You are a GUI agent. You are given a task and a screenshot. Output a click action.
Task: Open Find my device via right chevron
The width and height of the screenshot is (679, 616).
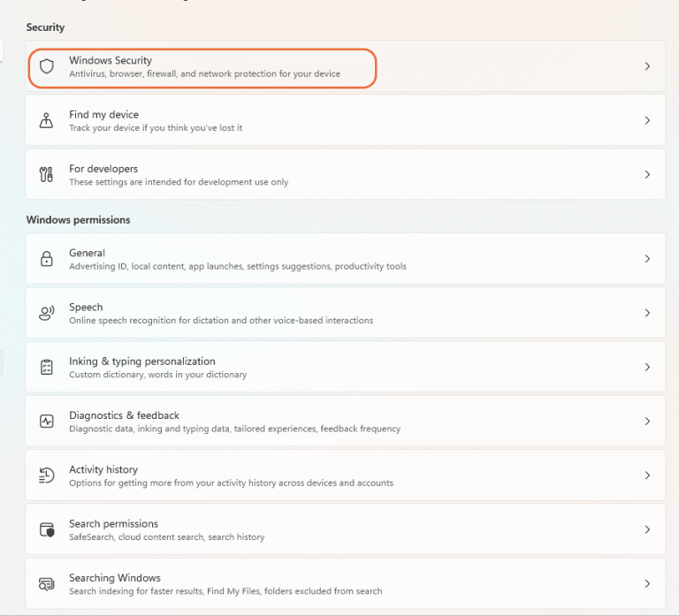[x=647, y=120]
